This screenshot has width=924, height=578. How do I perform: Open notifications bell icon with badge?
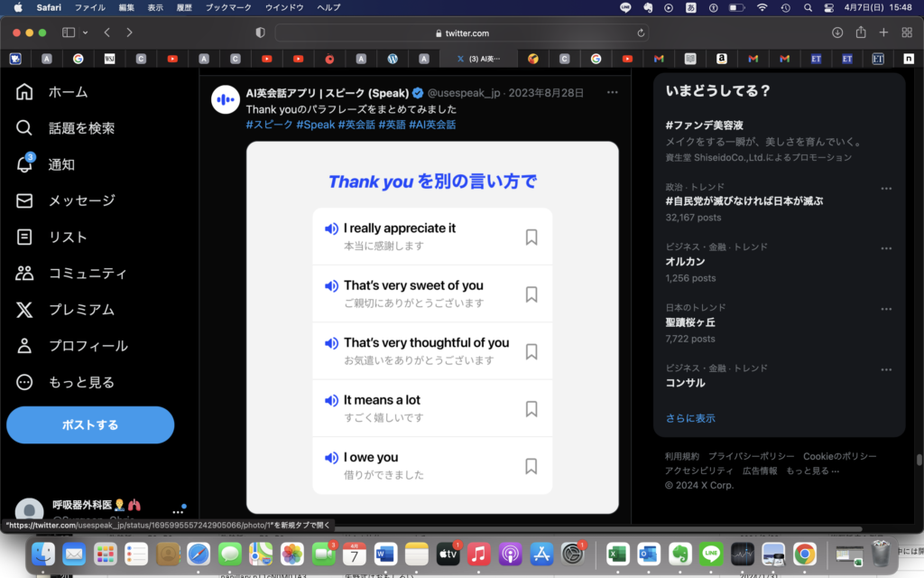(25, 164)
